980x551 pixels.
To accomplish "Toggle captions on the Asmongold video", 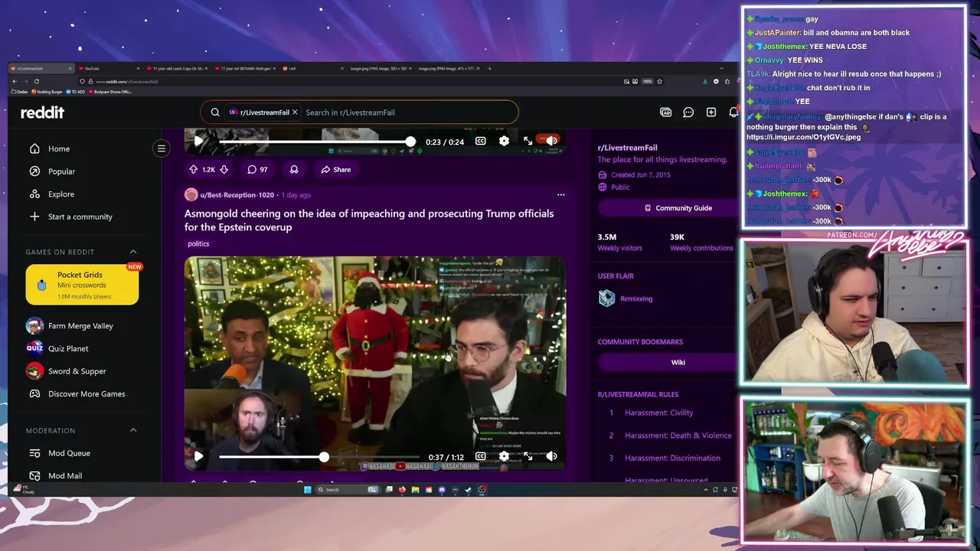I will click(x=480, y=457).
